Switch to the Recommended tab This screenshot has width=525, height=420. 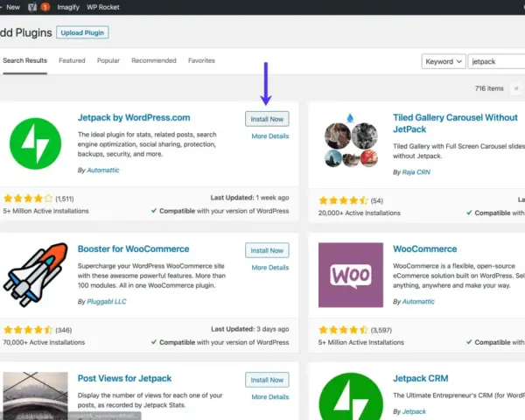point(154,60)
